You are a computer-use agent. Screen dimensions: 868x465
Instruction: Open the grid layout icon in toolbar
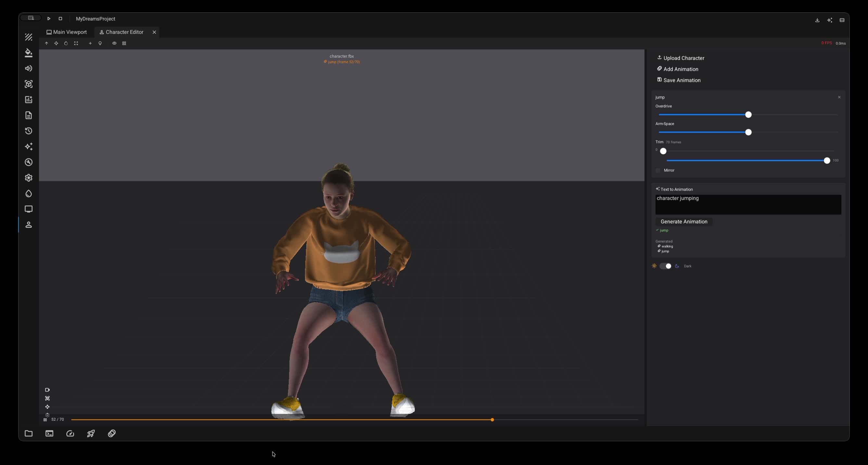click(124, 43)
